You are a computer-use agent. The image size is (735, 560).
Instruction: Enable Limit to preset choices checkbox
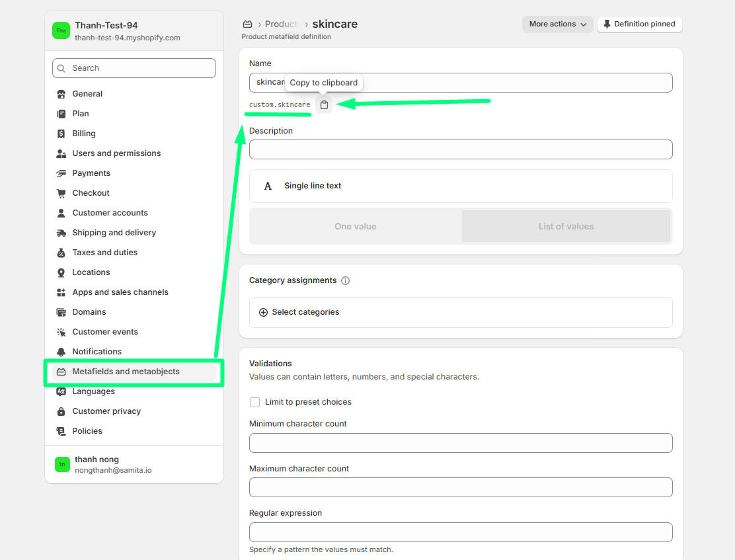254,402
